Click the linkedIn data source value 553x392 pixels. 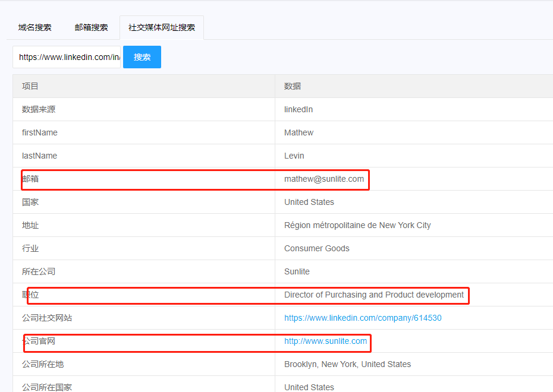298,109
